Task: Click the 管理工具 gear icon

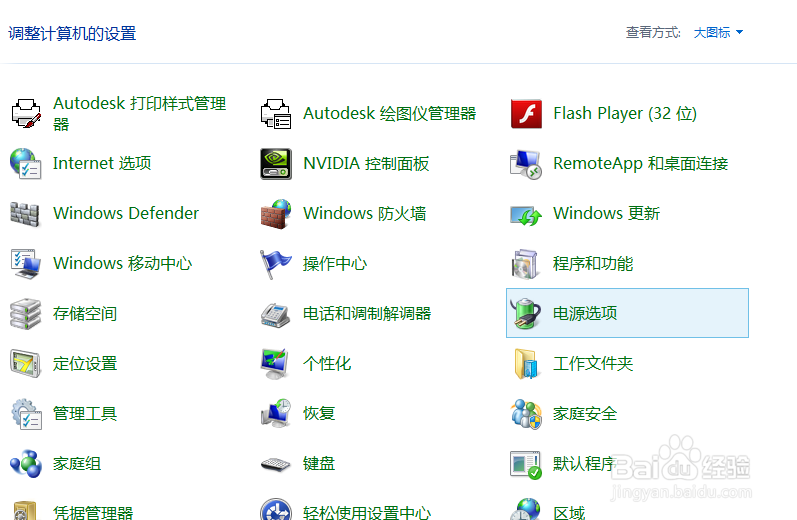Action: point(26,414)
